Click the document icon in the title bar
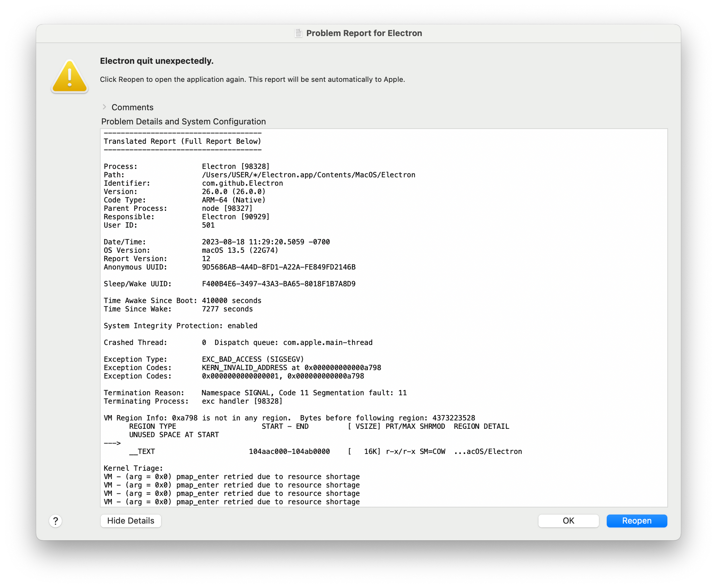 point(299,33)
